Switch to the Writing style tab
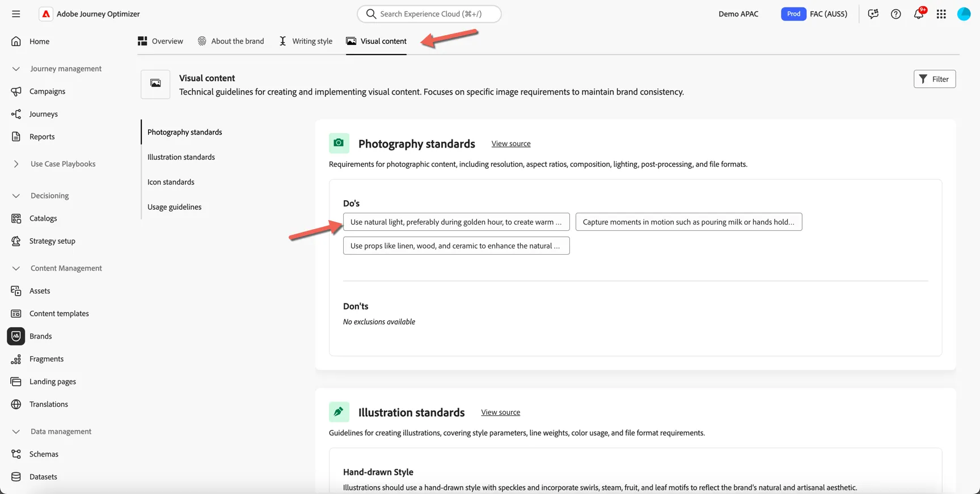 coord(306,41)
